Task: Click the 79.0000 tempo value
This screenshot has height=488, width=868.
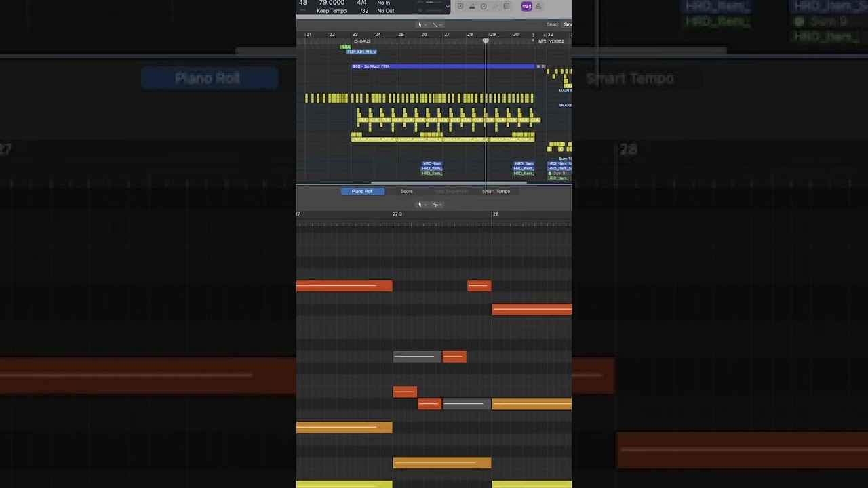Action: [332, 3]
